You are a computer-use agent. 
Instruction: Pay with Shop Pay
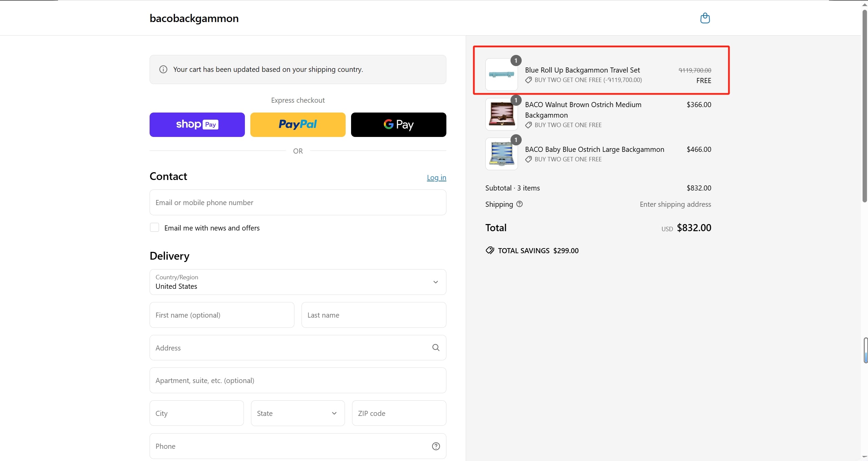(197, 125)
